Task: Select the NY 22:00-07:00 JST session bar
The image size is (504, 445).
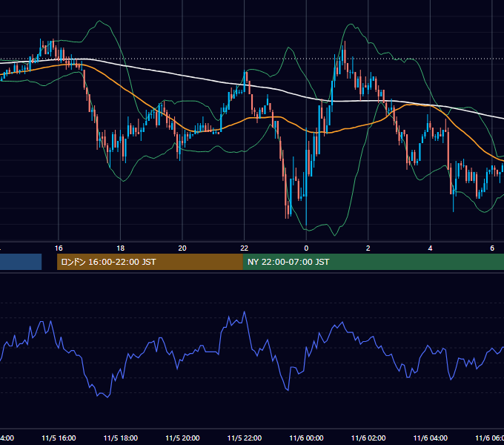Action: tap(373, 262)
